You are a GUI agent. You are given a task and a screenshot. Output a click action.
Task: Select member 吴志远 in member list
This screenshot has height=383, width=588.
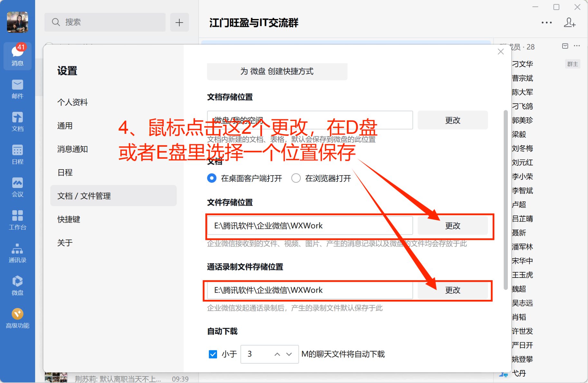(522, 303)
